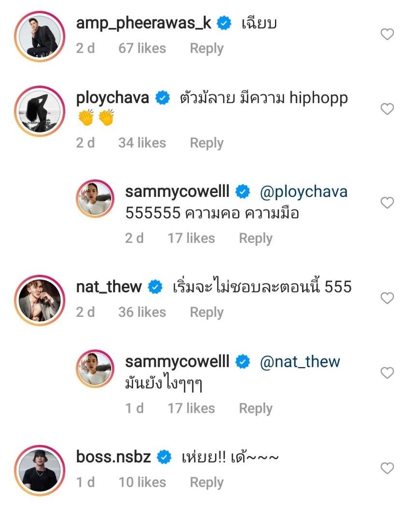Reply to nat_thew's comment
This screenshot has height=505, width=420.
point(206,312)
